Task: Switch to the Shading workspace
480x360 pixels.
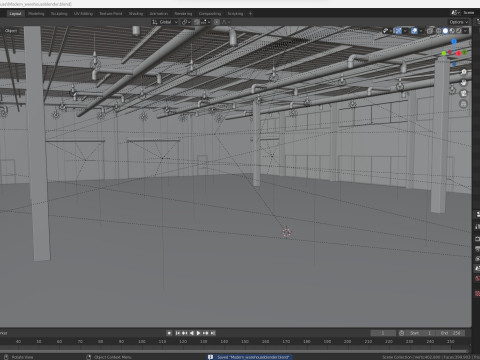Action: pyautogui.click(x=136, y=14)
